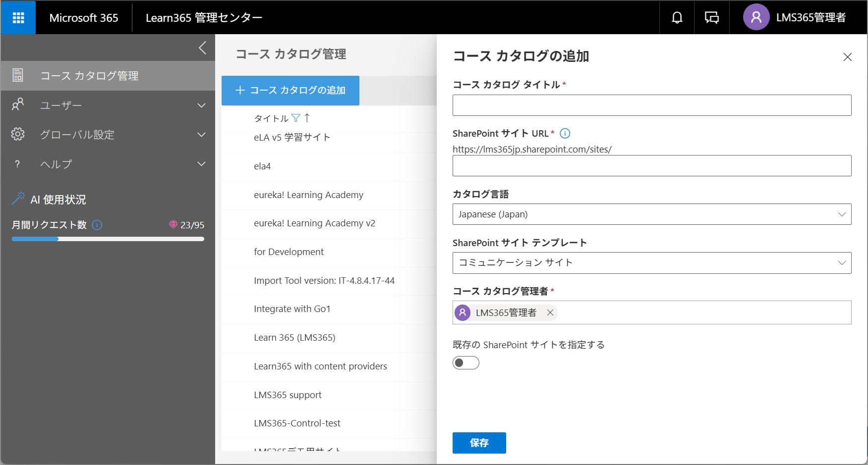Select the LMS365 support row
The width and height of the screenshot is (868, 465).
pyautogui.click(x=329, y=395)
